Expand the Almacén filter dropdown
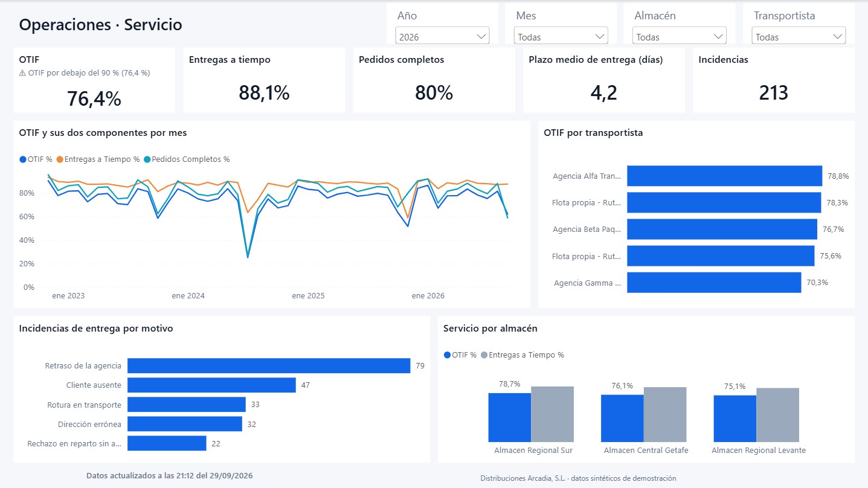The image size is (868, 488). (x=679, y=36)
